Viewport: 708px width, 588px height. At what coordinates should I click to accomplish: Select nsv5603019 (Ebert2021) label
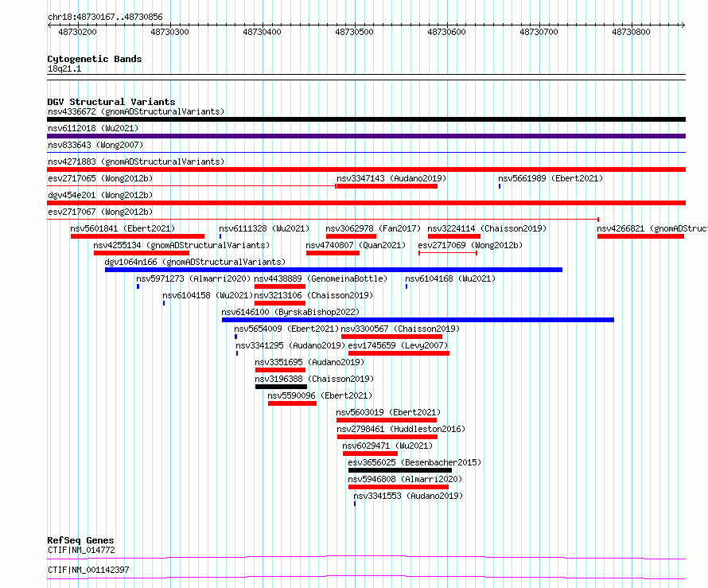point(388,412)
